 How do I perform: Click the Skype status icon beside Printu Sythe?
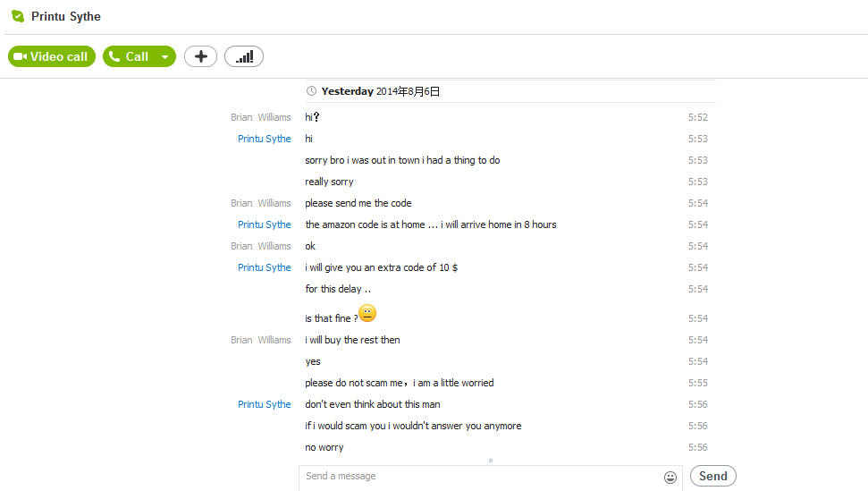[18, 16]
